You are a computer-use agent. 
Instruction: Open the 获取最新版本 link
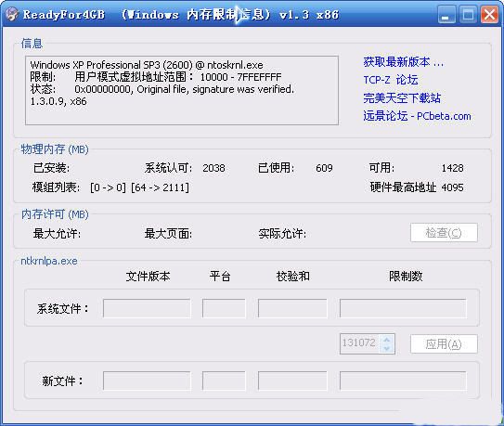404,62
